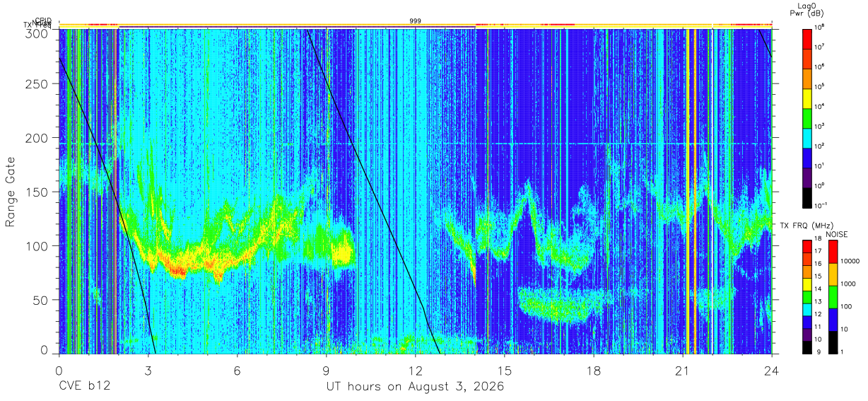Click the x-axis tick label '6'
This screenshot has width=868, height=401.
point(237,371)
